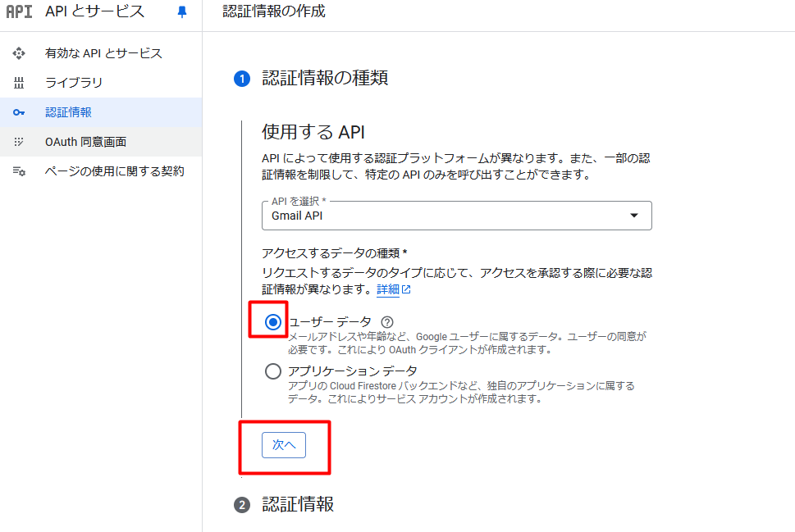Click the ページの使用に関する契約 icon
The width and height of the screenshot is (795, 532).
coord(19,171)
